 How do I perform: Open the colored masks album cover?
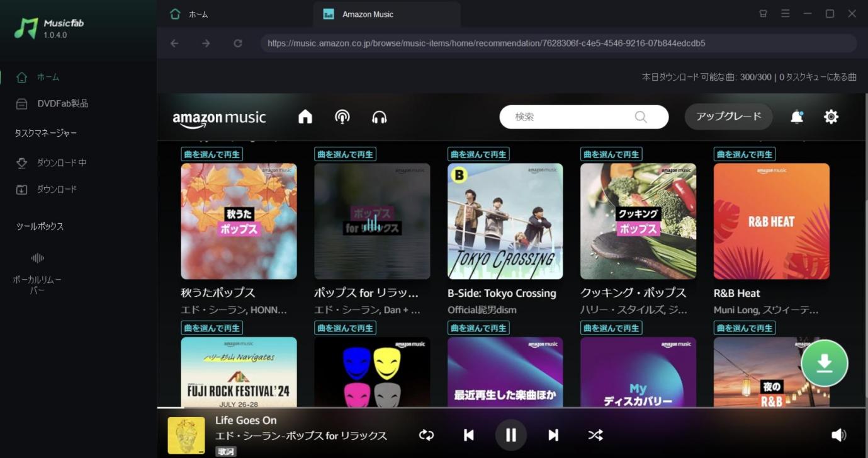[x=372, y=372]
